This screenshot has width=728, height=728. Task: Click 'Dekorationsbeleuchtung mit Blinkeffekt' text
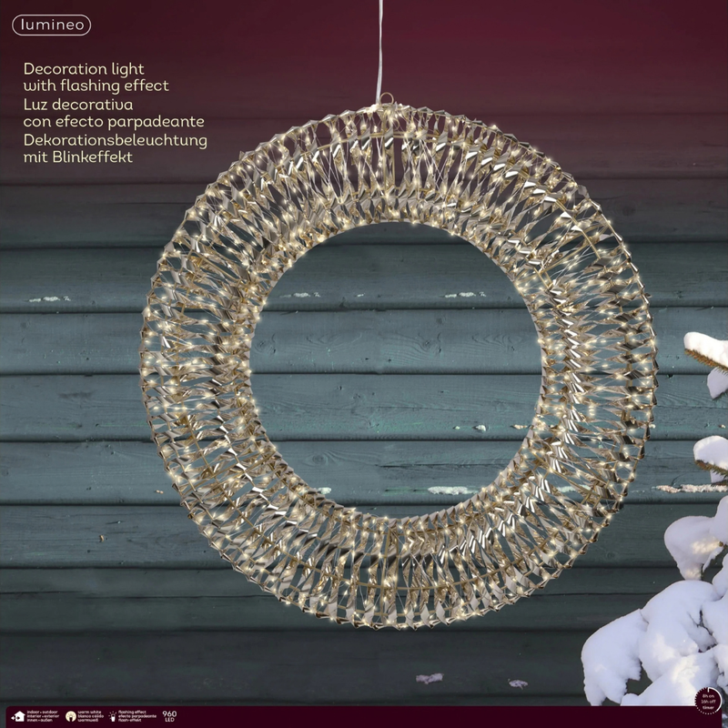pos(116,148)
